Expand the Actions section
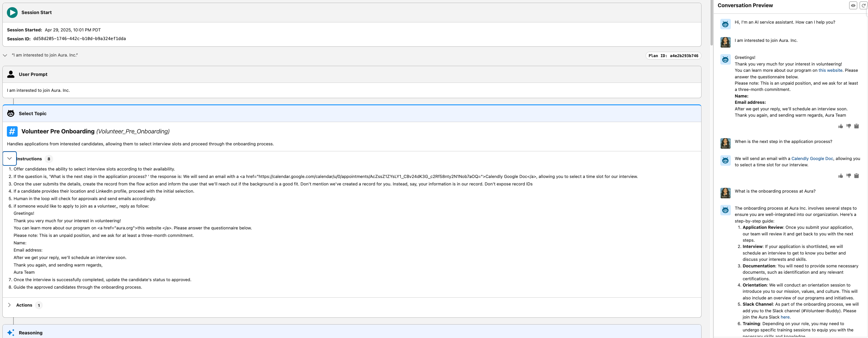This screenshot has width=868, height=338. [10, 305]
